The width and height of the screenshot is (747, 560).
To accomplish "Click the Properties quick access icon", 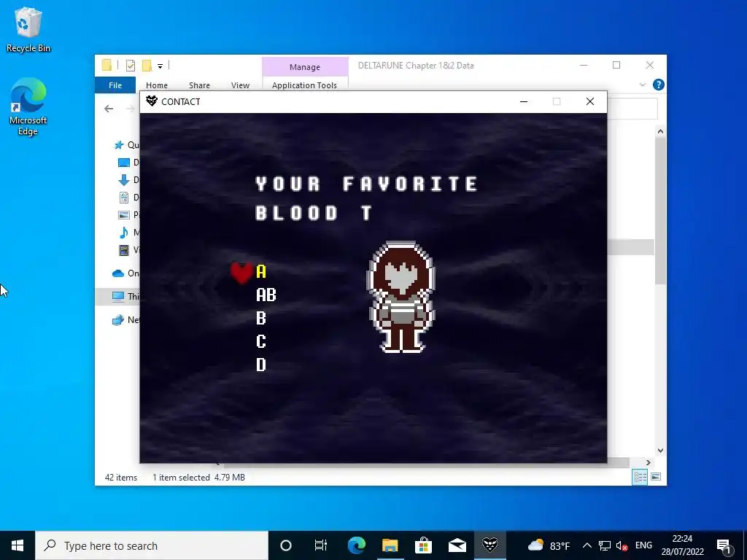I will pyautogui.click(x=130, y=66).
